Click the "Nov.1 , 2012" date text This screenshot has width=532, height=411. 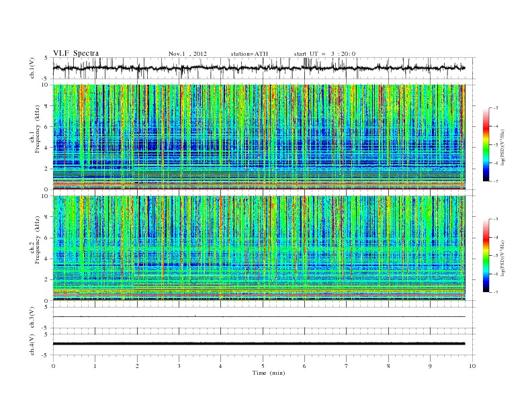click(x=187, y=54)
